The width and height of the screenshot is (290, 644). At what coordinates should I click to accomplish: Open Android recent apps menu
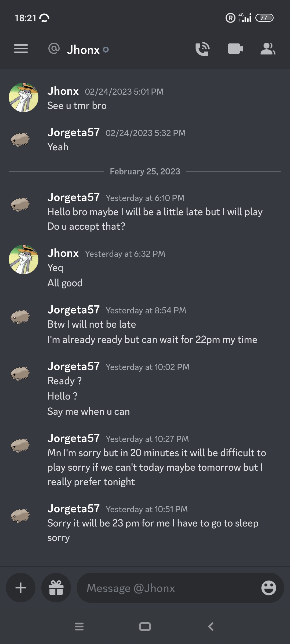pyautogui.click(x=79, y=627)
